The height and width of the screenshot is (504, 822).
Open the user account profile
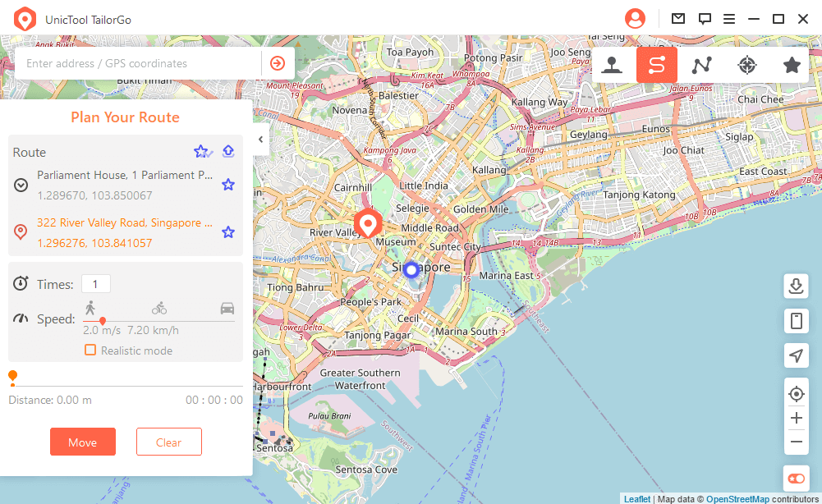click(635, 19)
